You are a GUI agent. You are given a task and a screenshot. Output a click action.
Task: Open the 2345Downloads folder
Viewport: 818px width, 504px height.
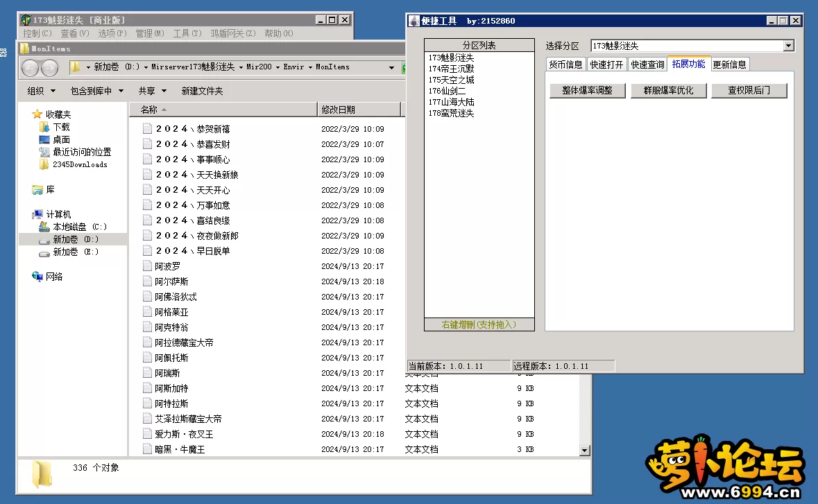pos(80,164)
